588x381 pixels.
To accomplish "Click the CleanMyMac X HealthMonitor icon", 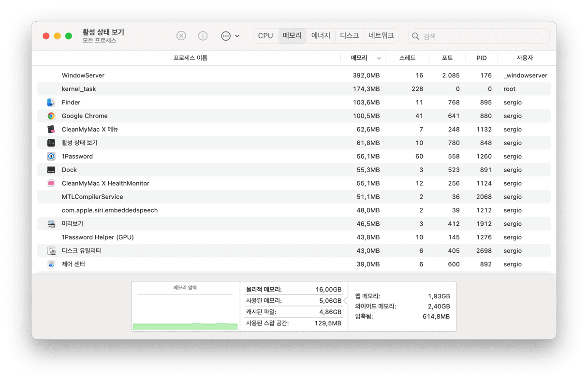I will [x=51, y=183].
